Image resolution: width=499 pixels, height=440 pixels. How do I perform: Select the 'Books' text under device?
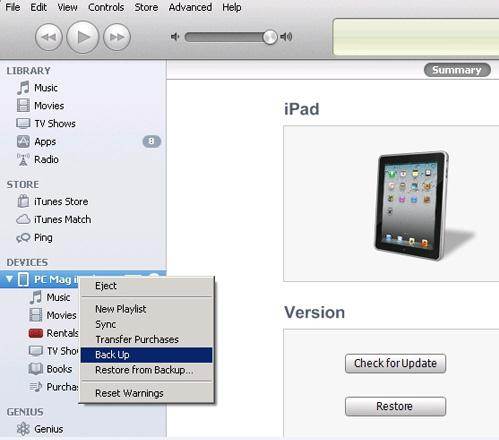point(59,369)
